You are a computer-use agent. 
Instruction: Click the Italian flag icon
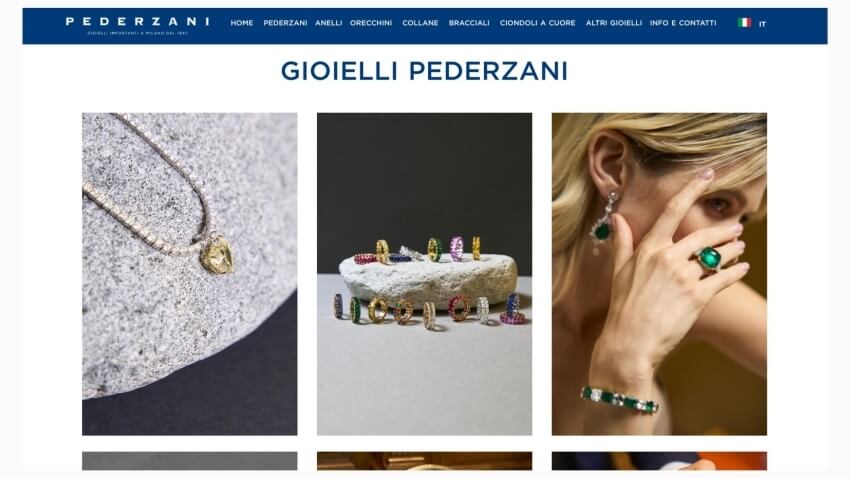pyautogui.click(x=744, y=23)
